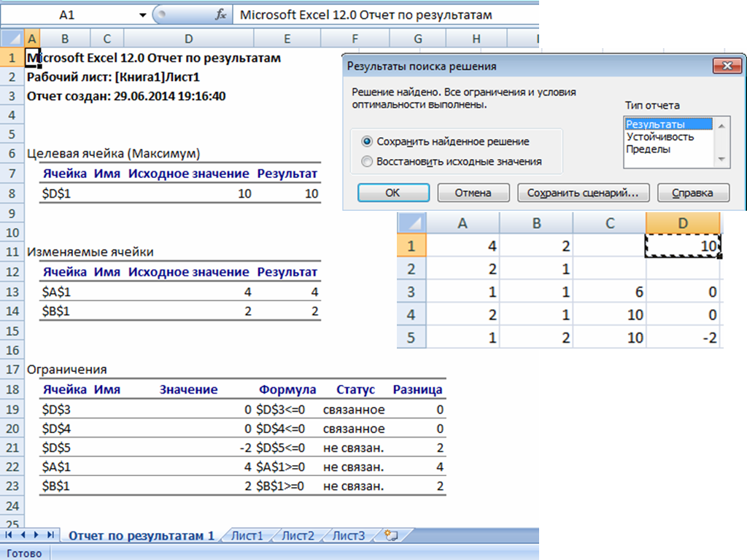
Task: Click row 22 header in the report sheet
Action: pos(12,467)
